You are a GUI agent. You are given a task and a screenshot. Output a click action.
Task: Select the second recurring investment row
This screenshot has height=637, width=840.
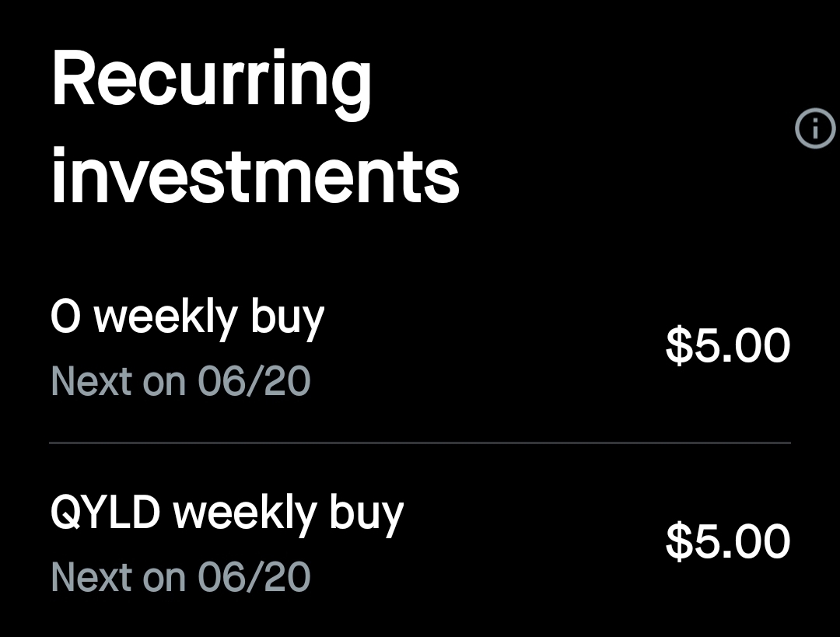tap(420, 541)
